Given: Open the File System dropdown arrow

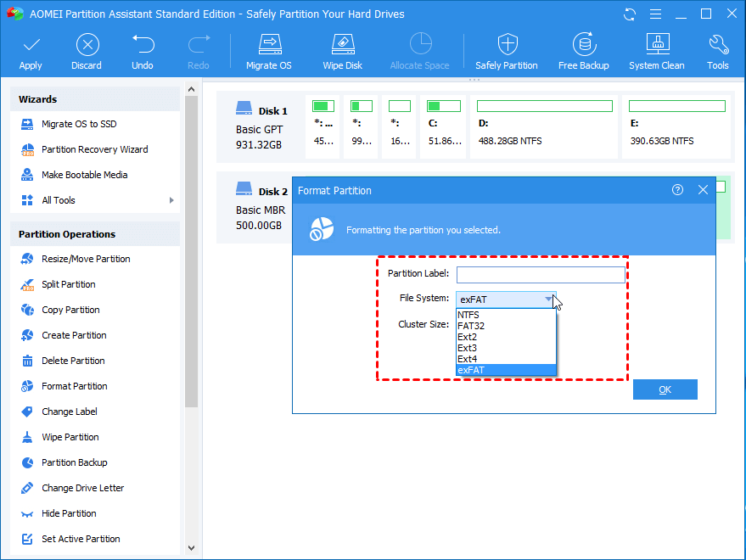Looking at the screenshot, I should [548, 299].
